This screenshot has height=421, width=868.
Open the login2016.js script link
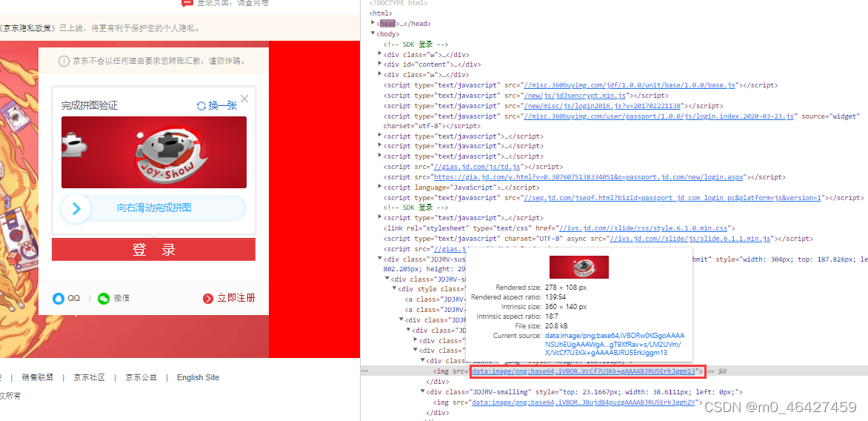[x=602, y=106]
